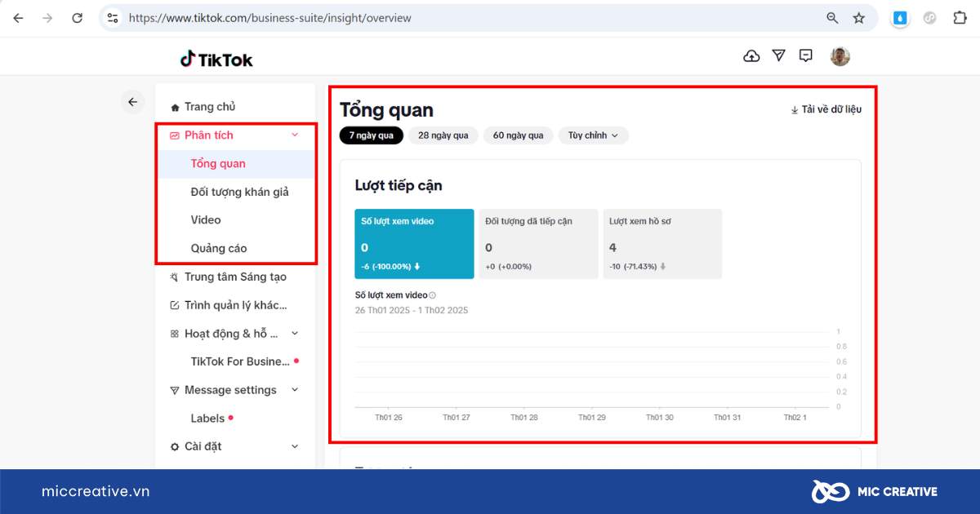This screenshot has height=514, width=980.
Task: Click the info icon beside Số lượt xem video
Action: tap(432, 295)
